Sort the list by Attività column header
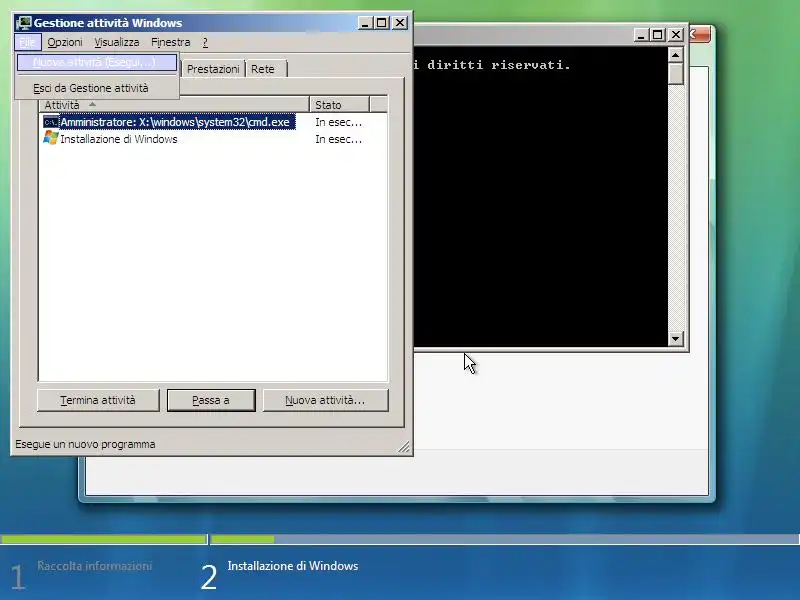800x600 pixels. coord(174,105)
